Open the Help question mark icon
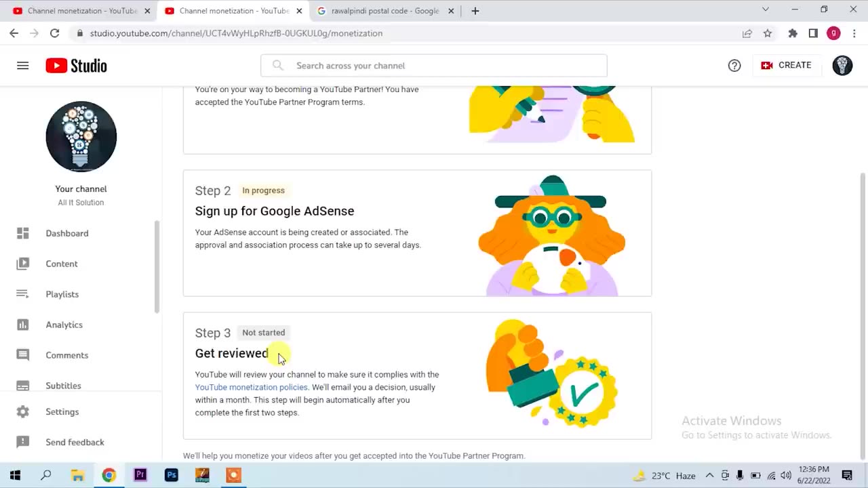 [734, 66]
